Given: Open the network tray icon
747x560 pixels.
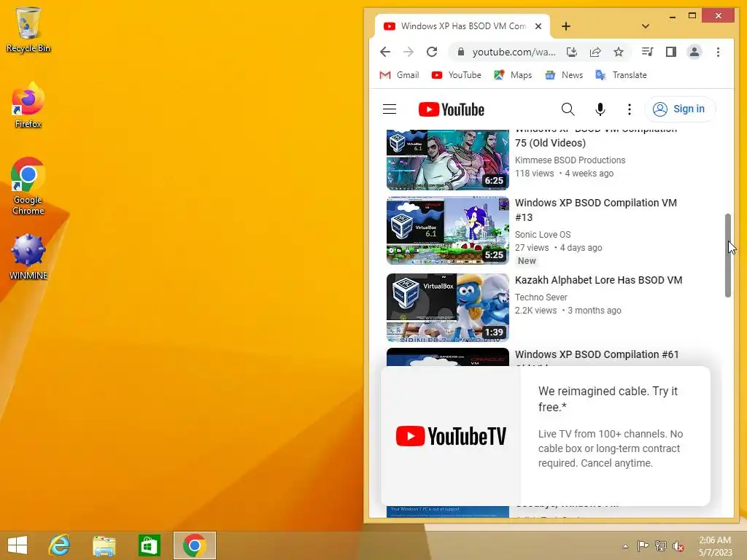Looking at the screenshot, I should [661, 545].
